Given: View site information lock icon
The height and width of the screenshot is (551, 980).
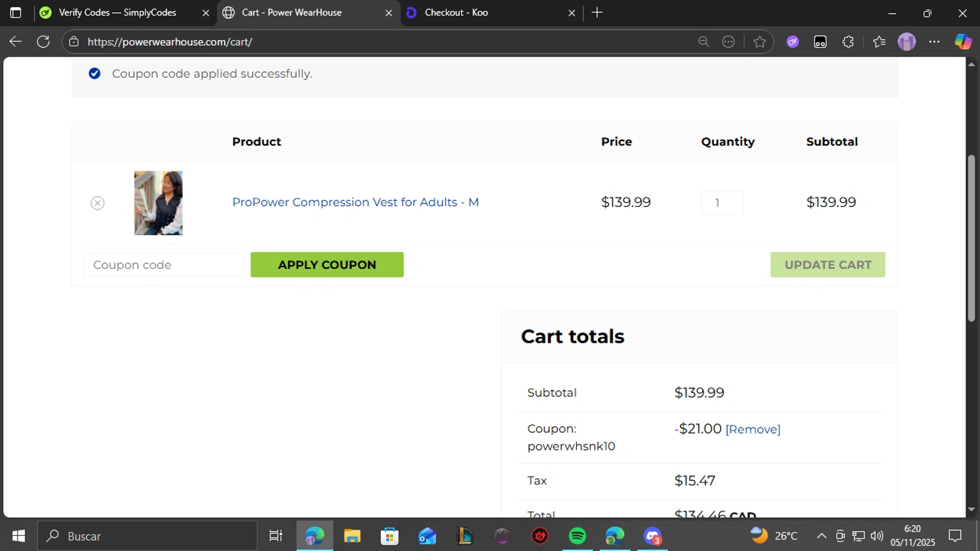Looking at the screenshot, I should pyautogui.click(x=74, y=42).
